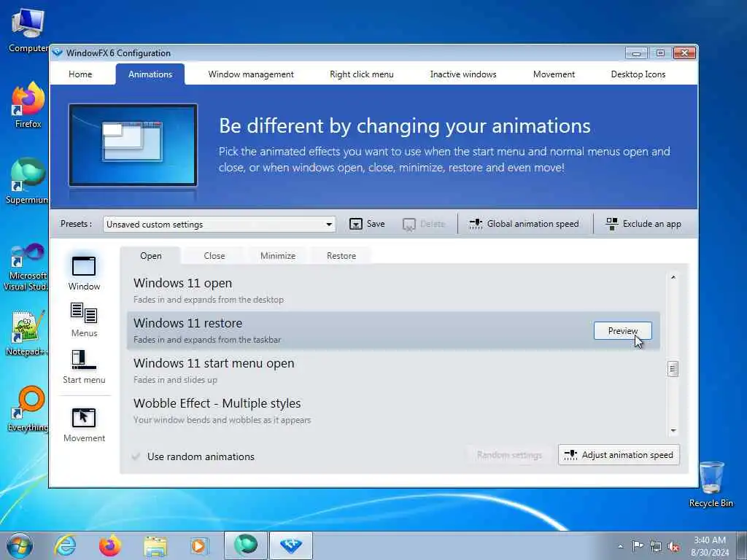Save the current preset
This screenshot has height=560, width=747.
[x=367, y=224]
